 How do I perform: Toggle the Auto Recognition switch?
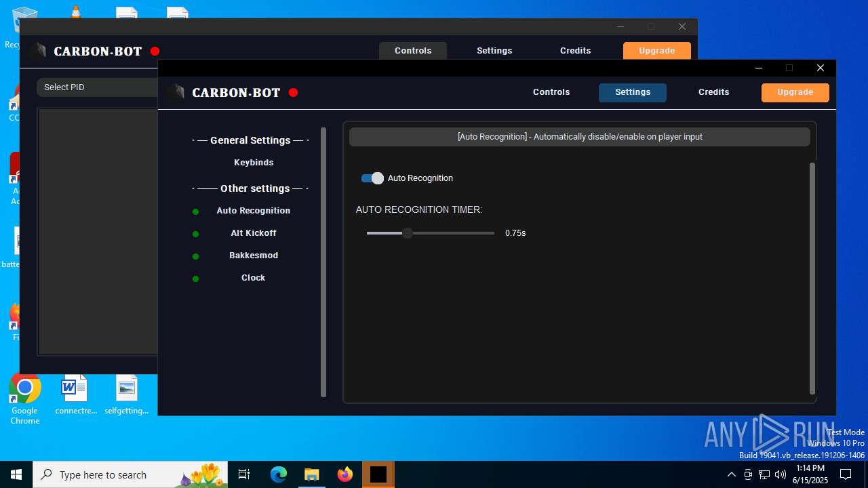pos(372,178)
